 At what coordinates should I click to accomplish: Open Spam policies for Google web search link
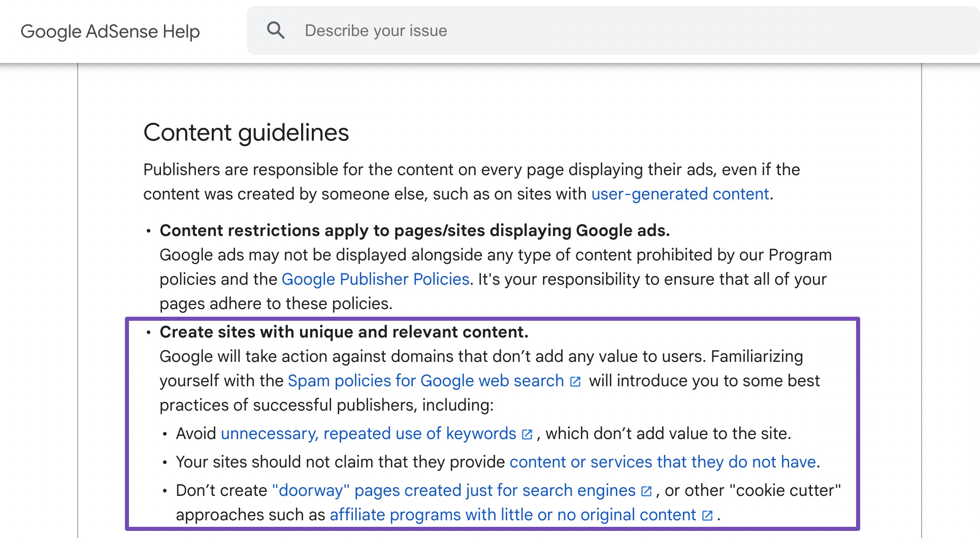tap(426, 381)
